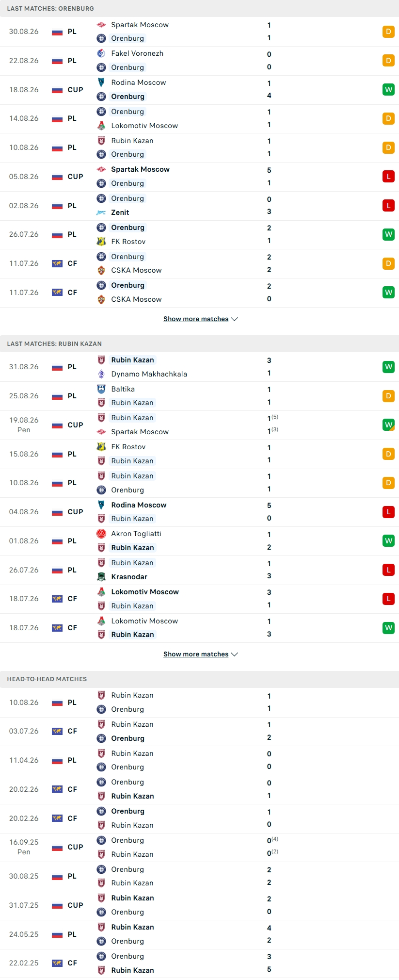Screen dimensions: 399x980
Task: Click the Lokomotiv Moscow team name on 14.08.26
Action: click(144, 126)
